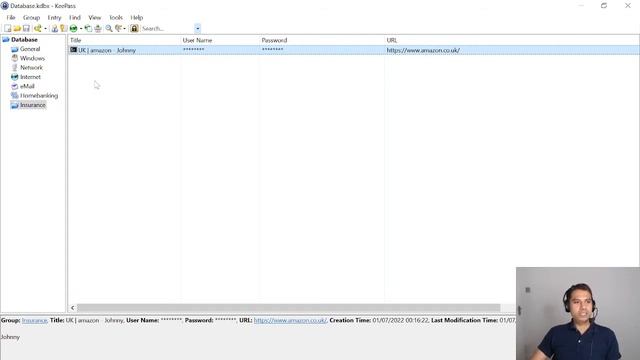This screenshot has height=360, width=640.
Task: Click the amazon.co.uk URL cell in the entry row
Action: click(423, 50)
